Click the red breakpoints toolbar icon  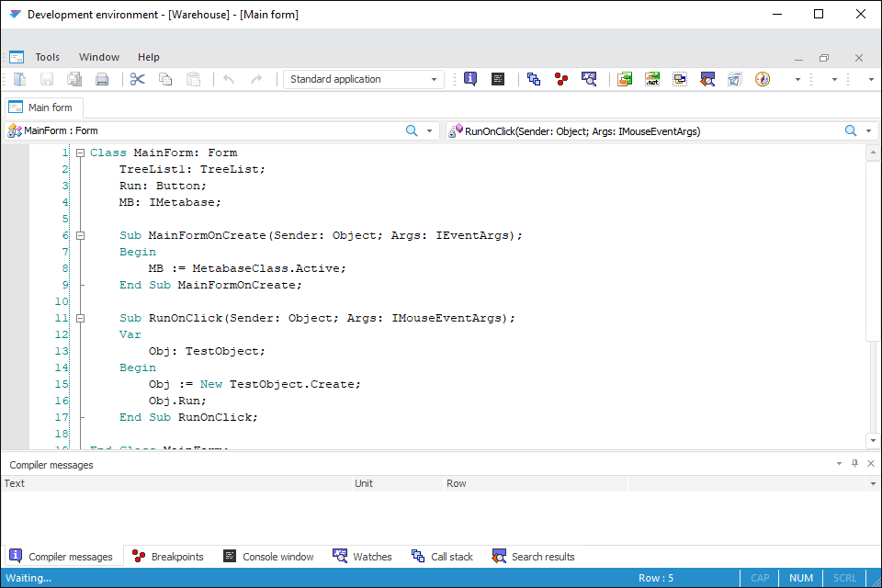(561, 79)
